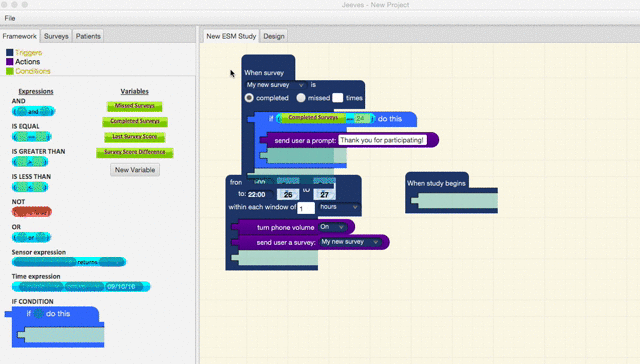Pick the Time expression block
The width and height of the screenshot is (640, 364).
(81, 287)
